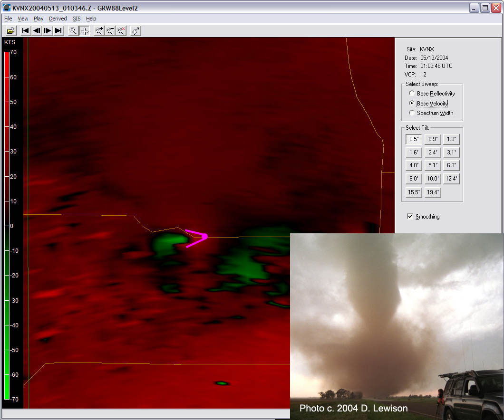Step back to the previous frame

(36, 30)
